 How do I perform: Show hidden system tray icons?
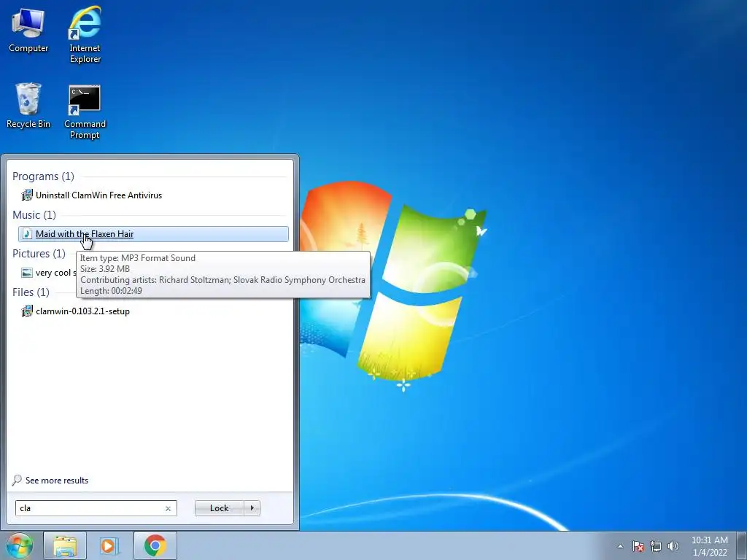tap(620, 546)
